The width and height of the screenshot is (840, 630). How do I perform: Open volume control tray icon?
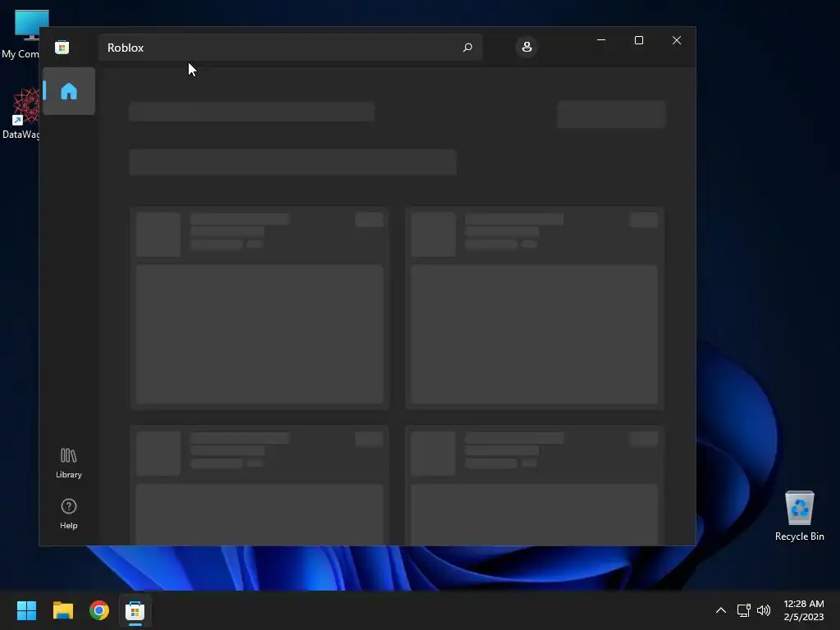point(764,610)
